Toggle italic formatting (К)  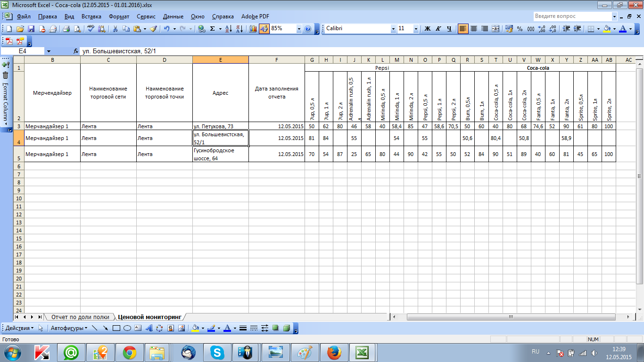438,29
